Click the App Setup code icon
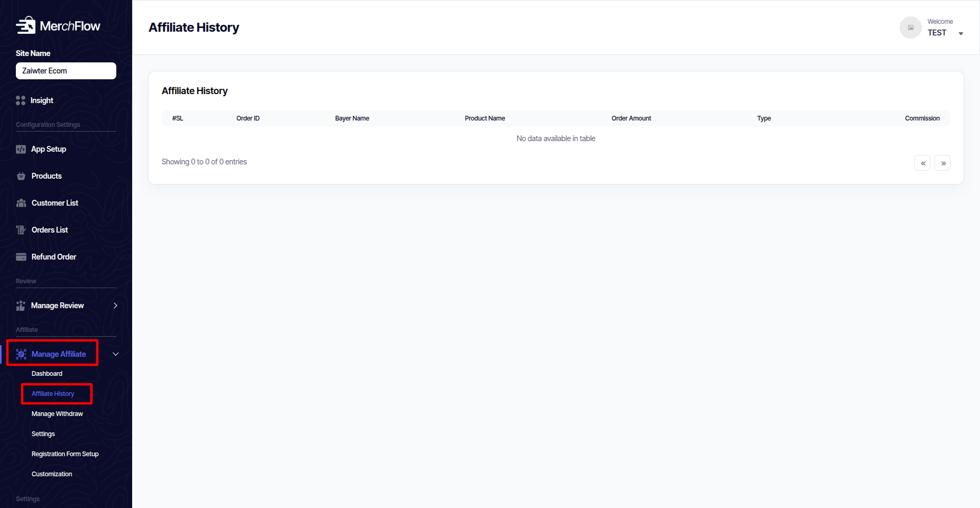This screenshot has width=980, height=508. point(21,149)
